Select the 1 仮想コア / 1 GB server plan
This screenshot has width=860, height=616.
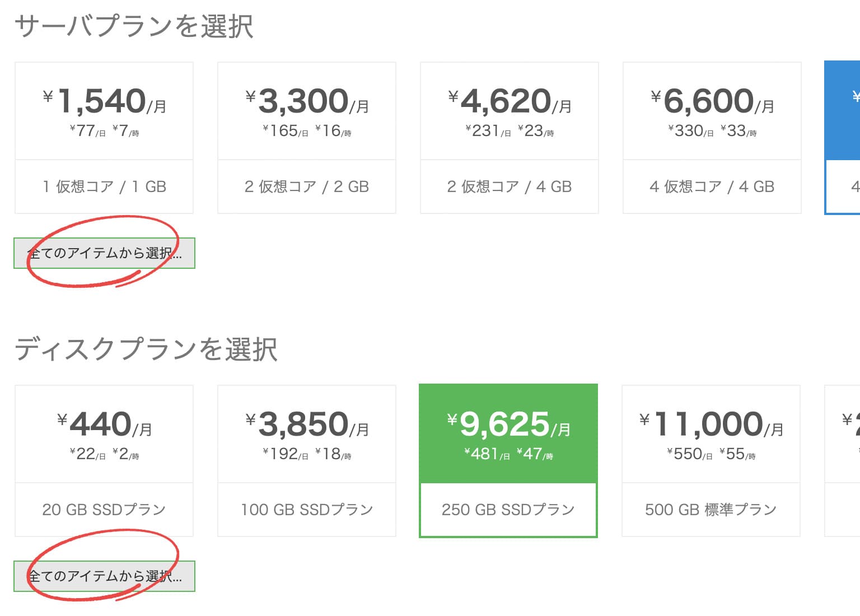pos(104,137)
